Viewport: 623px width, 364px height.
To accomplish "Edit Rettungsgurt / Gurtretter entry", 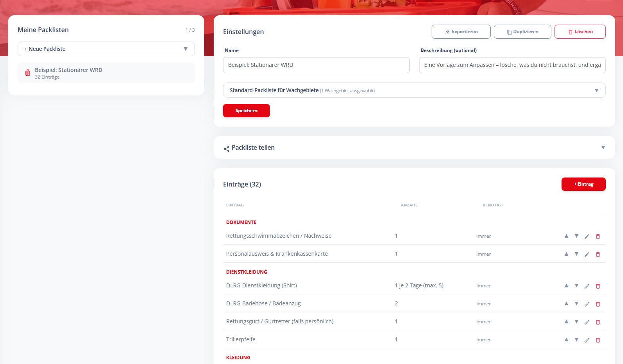I will (587, 322).
